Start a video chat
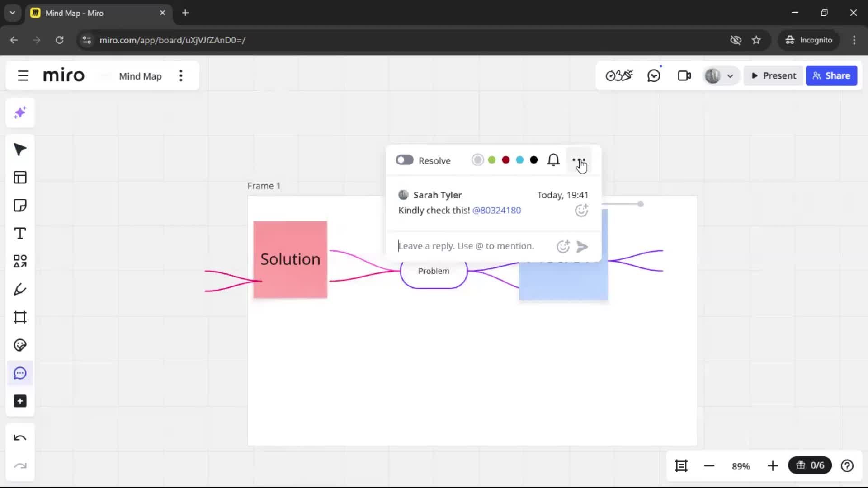 pos(684,75)
